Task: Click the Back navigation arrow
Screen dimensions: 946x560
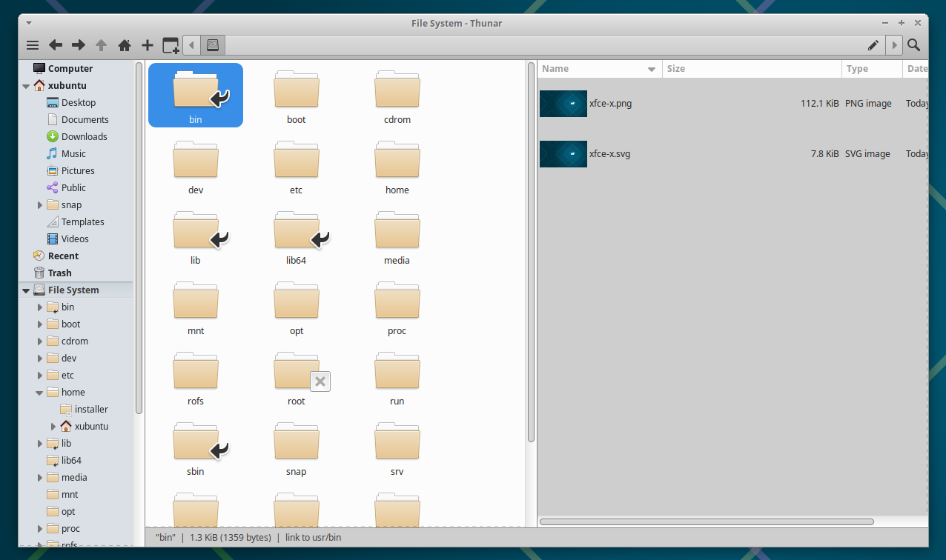Action: pyautogui.click(x=55, y=44)
